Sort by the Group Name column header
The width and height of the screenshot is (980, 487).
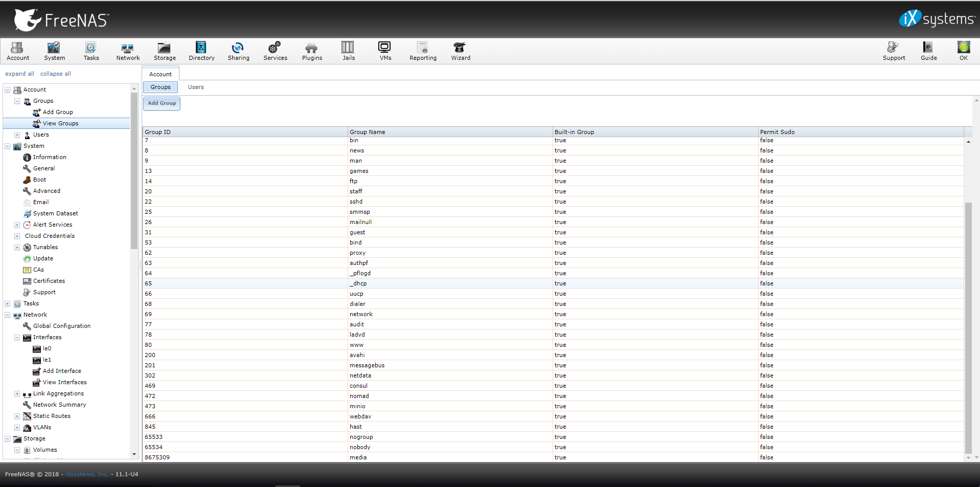pyautogui.click(x=450, y=132)
